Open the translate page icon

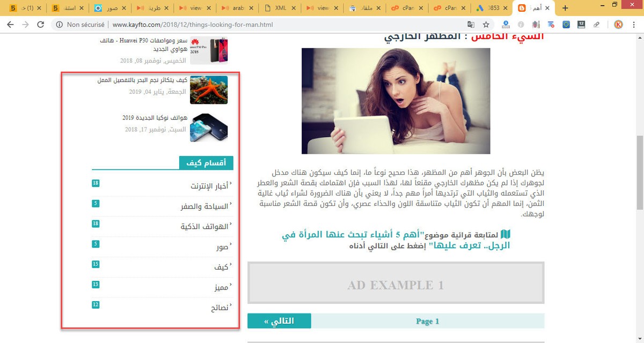pyautogui.click(x=471, y=25)
